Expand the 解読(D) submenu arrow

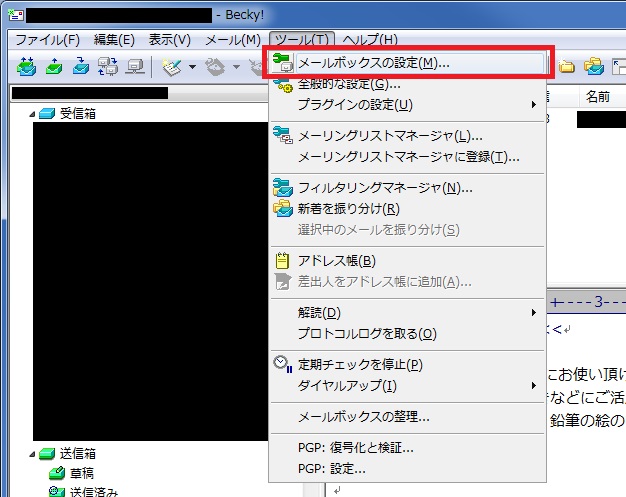(534, 313)
